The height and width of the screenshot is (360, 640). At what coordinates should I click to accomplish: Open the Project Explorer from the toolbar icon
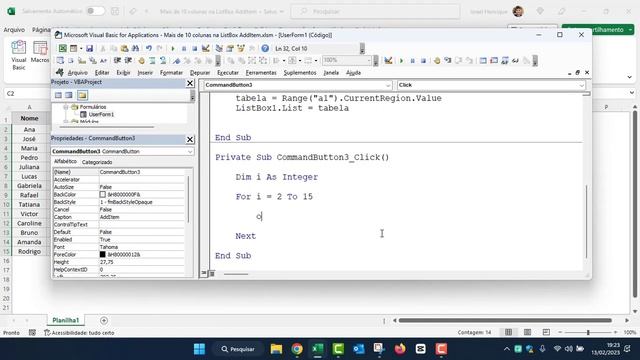tap(219, 49)
